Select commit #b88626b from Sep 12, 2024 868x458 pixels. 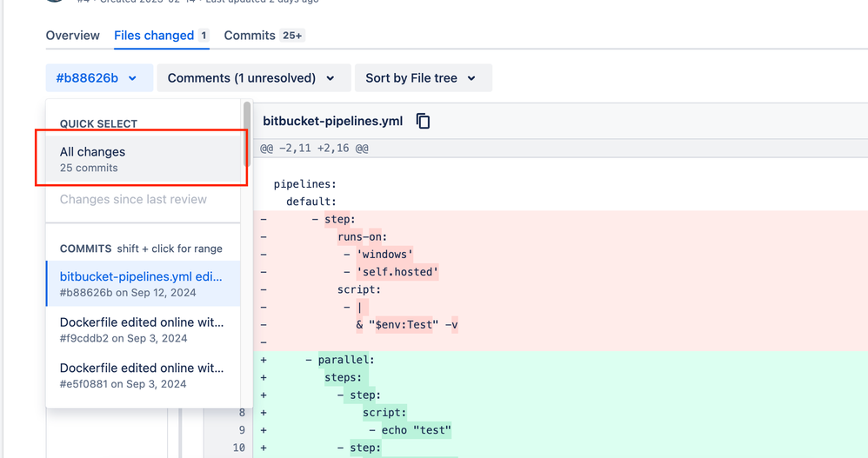pos(143,284)
